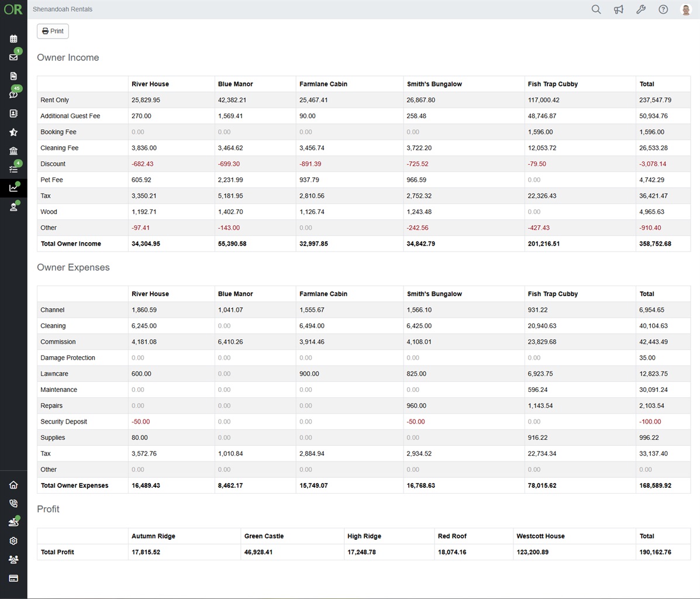Open the reviews star section
Viewport: 700px width, 599px height.
click(13, 133)
